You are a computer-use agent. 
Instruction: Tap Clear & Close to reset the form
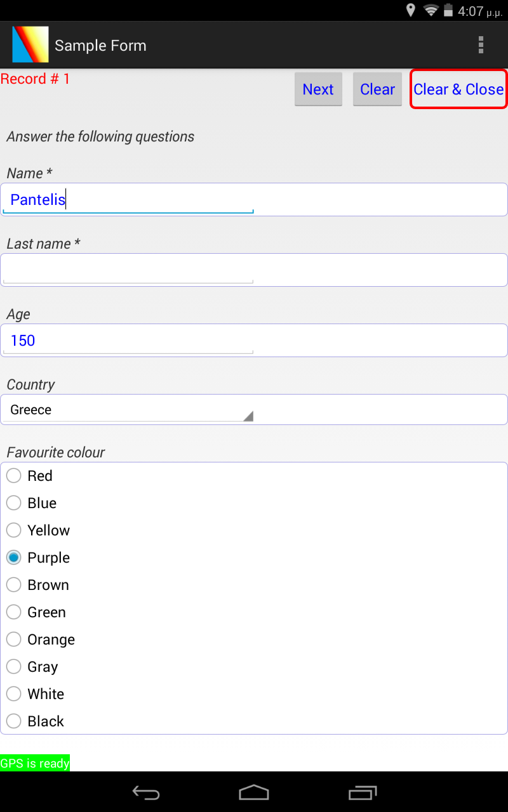(x=458, y=89)
